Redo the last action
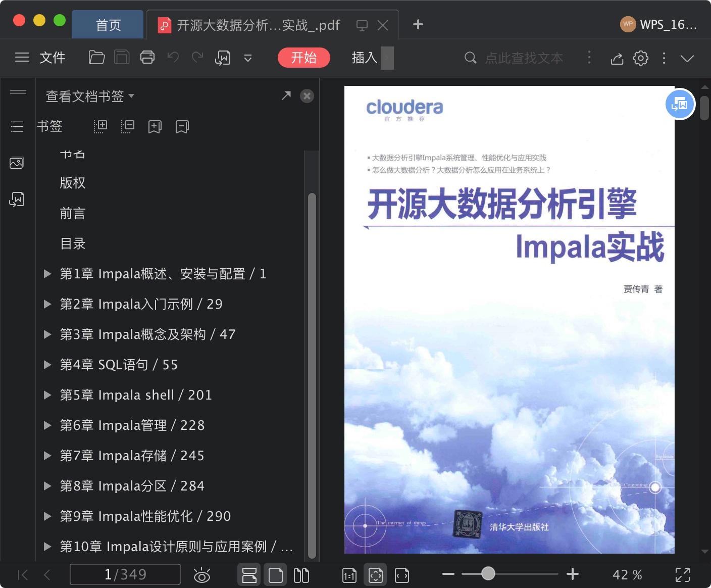Viewport: 711px width, 588px height. [197, 57]
